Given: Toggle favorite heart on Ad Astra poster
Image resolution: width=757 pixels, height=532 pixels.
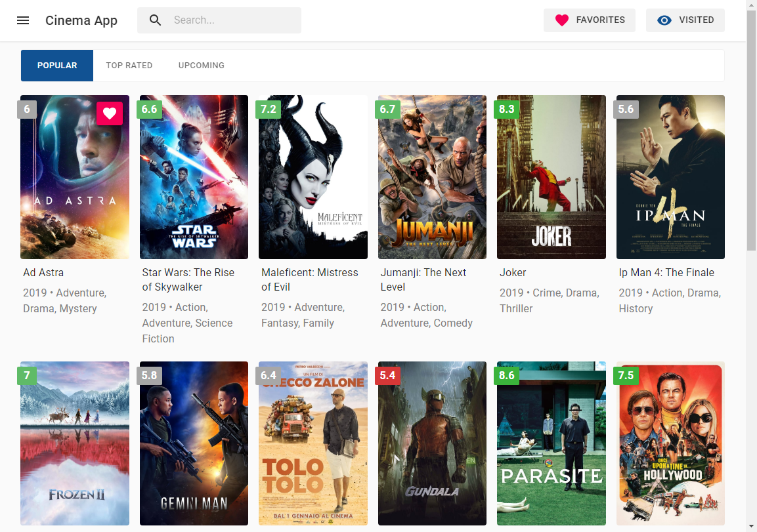Looking at the screenshot, I should tap(110, 113).
